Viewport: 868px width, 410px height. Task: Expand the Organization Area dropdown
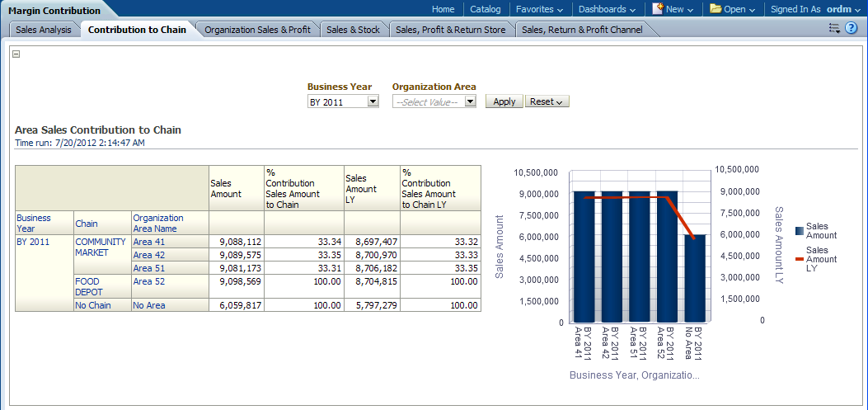point(470,101)
